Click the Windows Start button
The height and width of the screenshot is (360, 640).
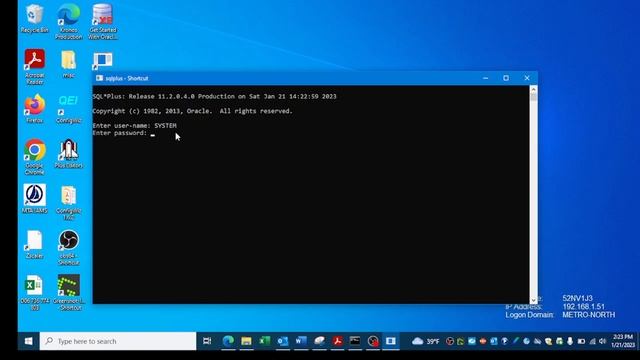click(x=29, y=341)
